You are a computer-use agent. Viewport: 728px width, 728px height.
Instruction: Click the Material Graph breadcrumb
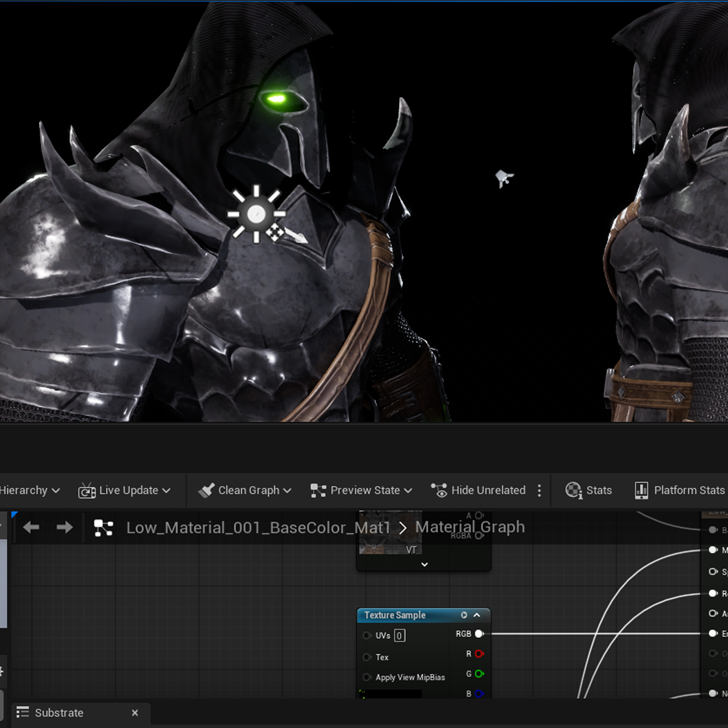[x=470, y=527]
